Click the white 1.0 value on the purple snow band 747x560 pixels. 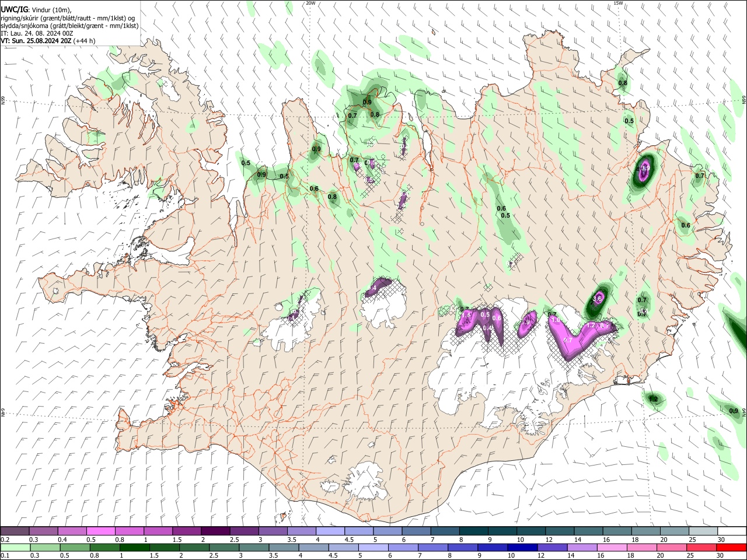click(x=555, y=320)
